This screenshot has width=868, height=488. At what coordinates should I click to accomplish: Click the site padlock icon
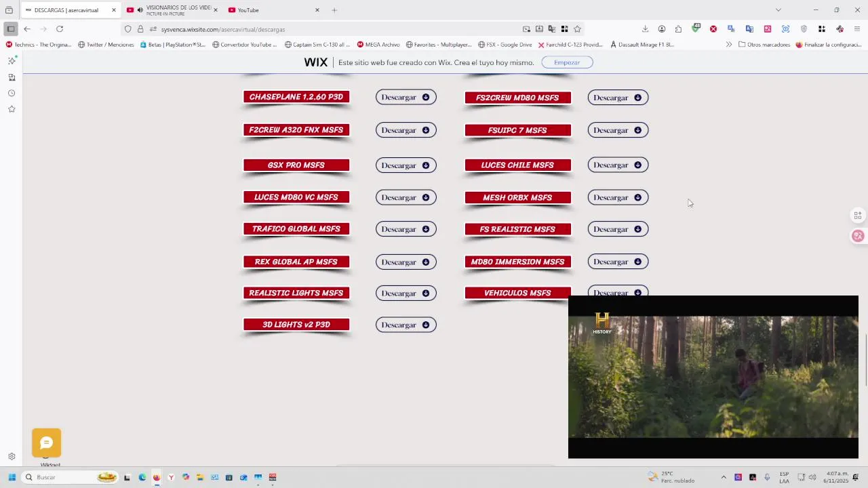140,29
